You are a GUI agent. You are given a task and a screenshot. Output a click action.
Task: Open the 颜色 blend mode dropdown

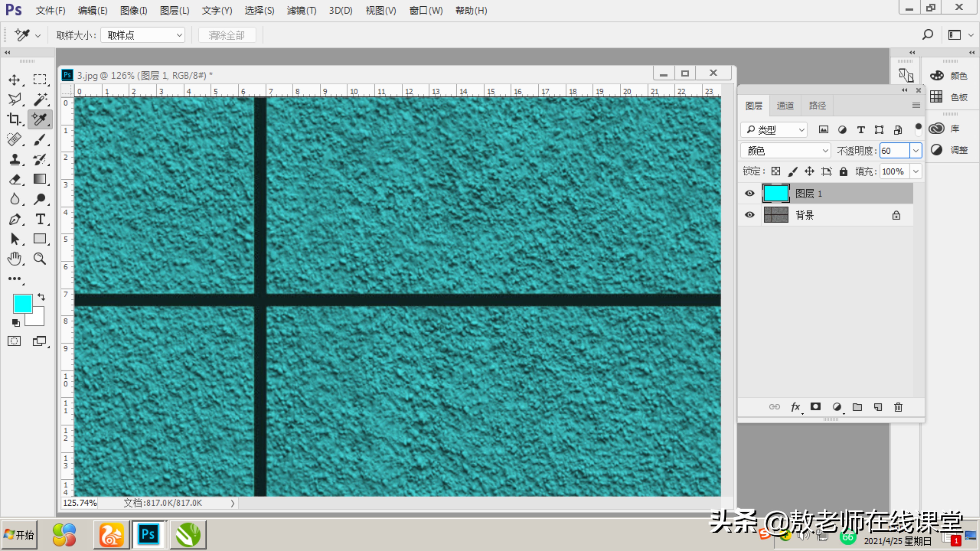pos(785,151)
